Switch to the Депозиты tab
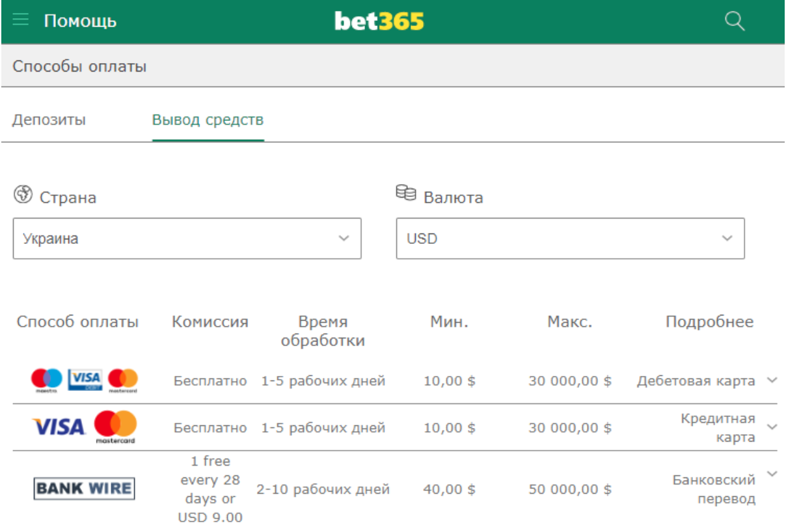Viewport: 786px width, 532px height. 49,120
